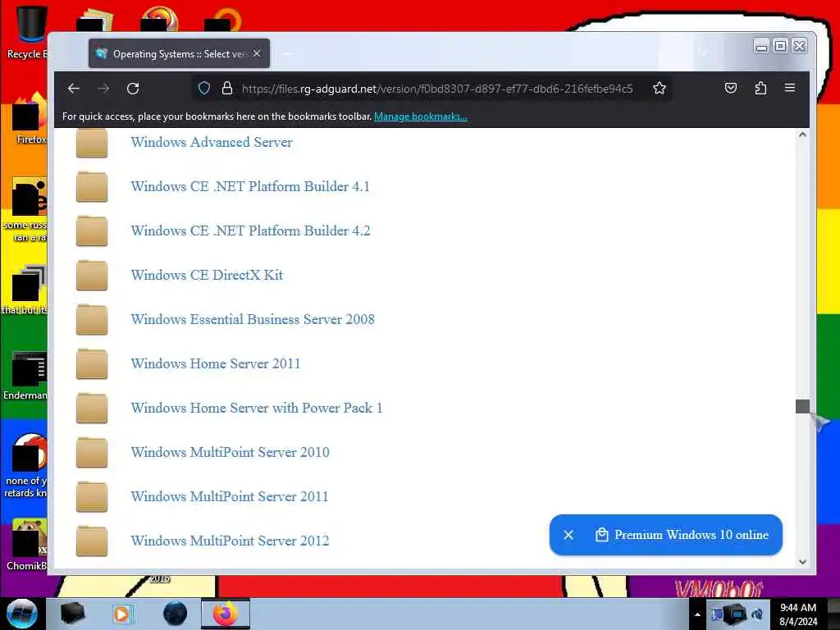Select the Operating Systems :: Select version tab

pyautogui.click(x=179, y=53)
